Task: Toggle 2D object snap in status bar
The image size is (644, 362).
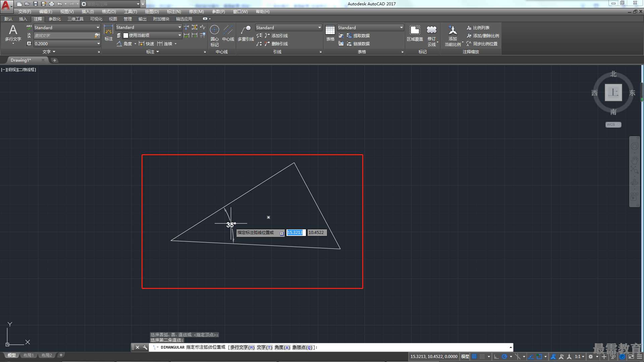Action: pyautogui.click(x=539, y=357)
